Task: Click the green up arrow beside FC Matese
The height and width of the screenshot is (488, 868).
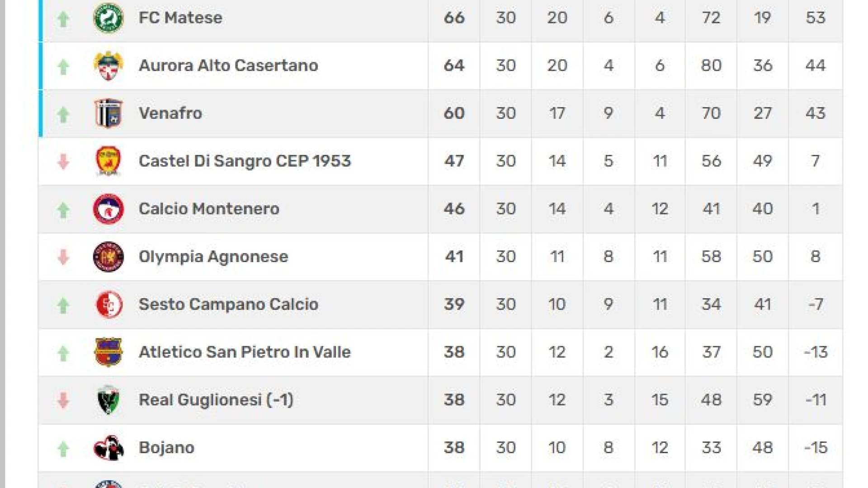Action: pyautogui.click(x=63, y=19)
